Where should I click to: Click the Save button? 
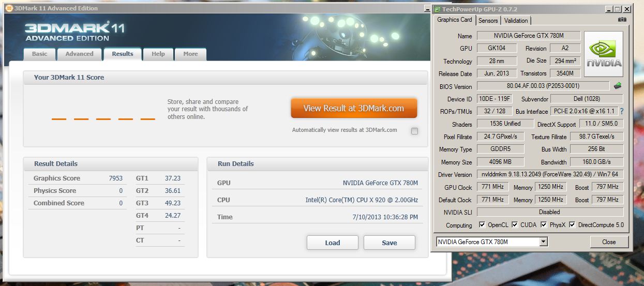click(390, 243)
